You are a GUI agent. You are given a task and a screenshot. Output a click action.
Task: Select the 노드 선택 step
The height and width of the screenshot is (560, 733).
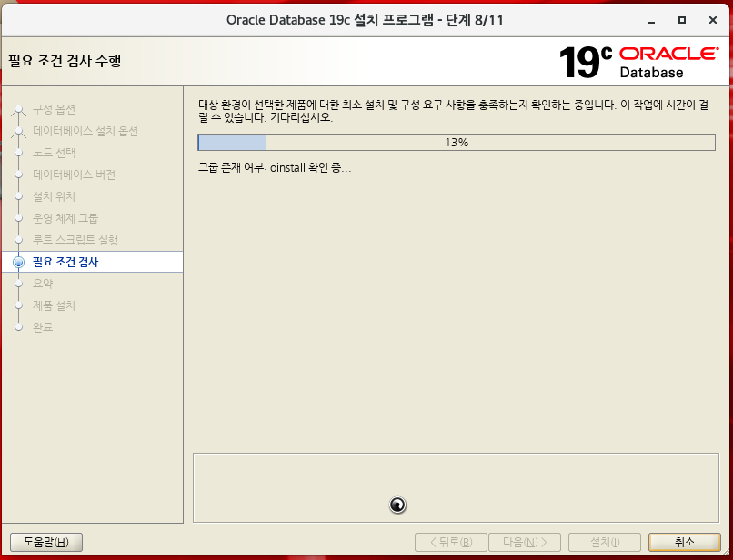[55, 153]
